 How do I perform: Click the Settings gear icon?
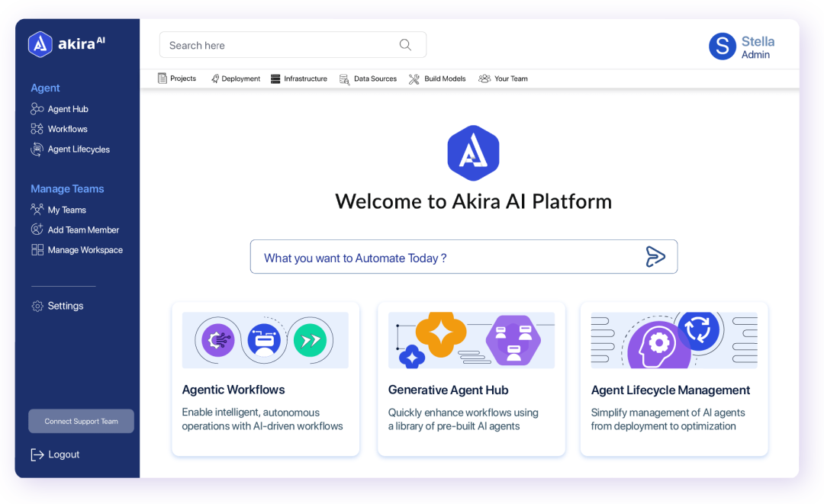(37, 306)
